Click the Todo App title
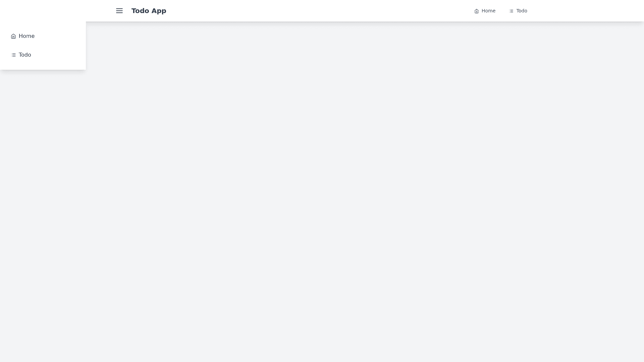 tap(149, 11)
